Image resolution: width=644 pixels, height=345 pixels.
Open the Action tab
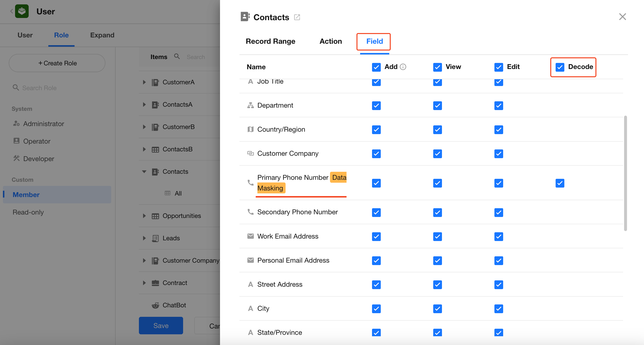pyautogui.click(x=330, y=41)
